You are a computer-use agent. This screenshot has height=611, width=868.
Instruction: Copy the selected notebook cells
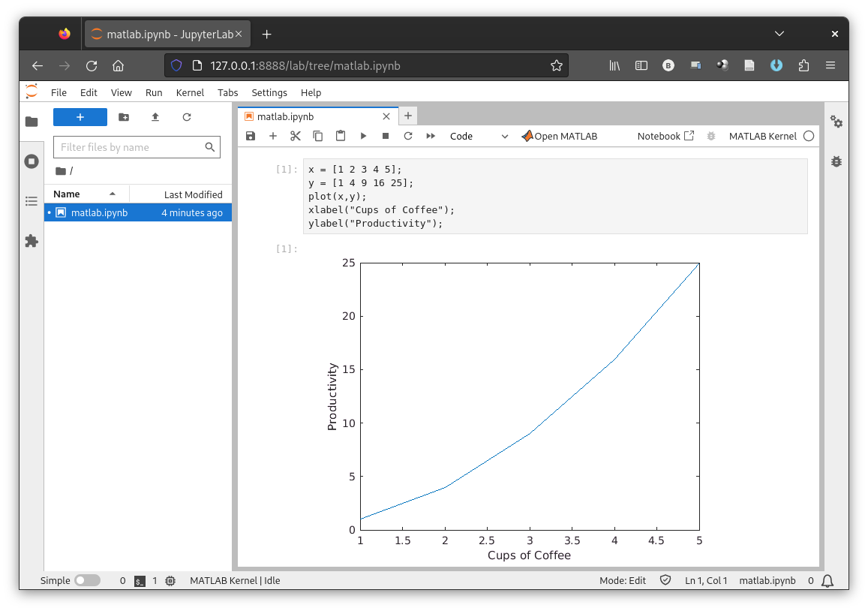point(317,136)
